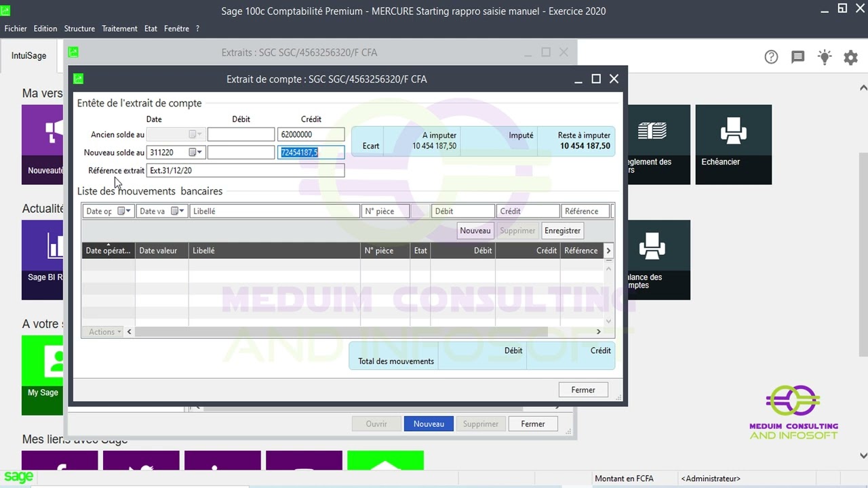868x488 pixels.
Task: Click the Montant en FCFA status text
Action: click(x=624, y=479)
